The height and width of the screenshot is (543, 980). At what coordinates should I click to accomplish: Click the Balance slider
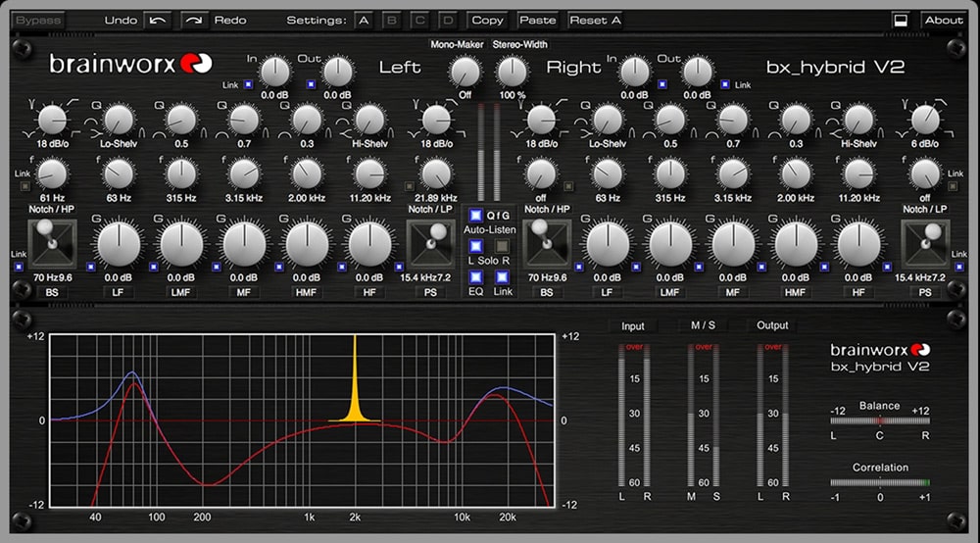(880, 421)
